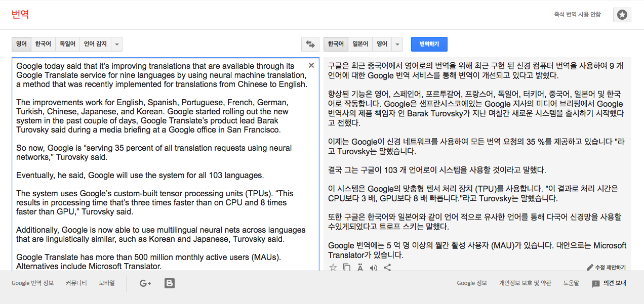Screen dimensions: 644x304
Task: Click source text 'Alternatives include Microsoft Translator.'
Action: click(89, 266)
